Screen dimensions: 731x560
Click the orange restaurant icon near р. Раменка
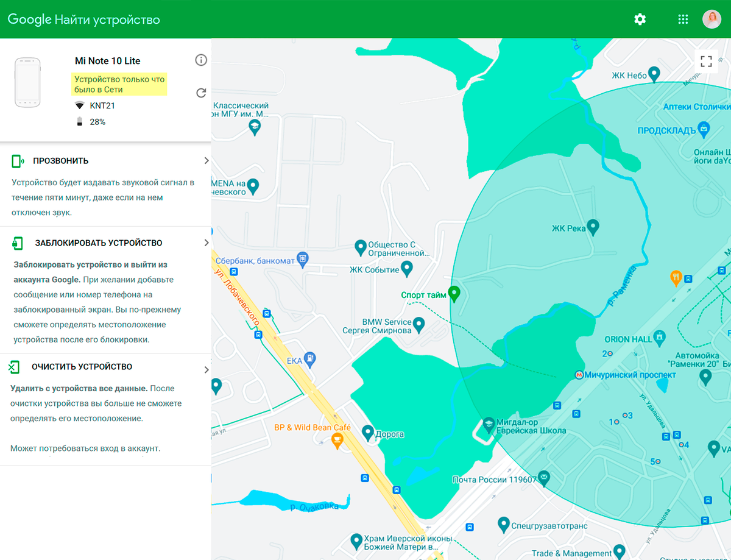coord(676,278)
